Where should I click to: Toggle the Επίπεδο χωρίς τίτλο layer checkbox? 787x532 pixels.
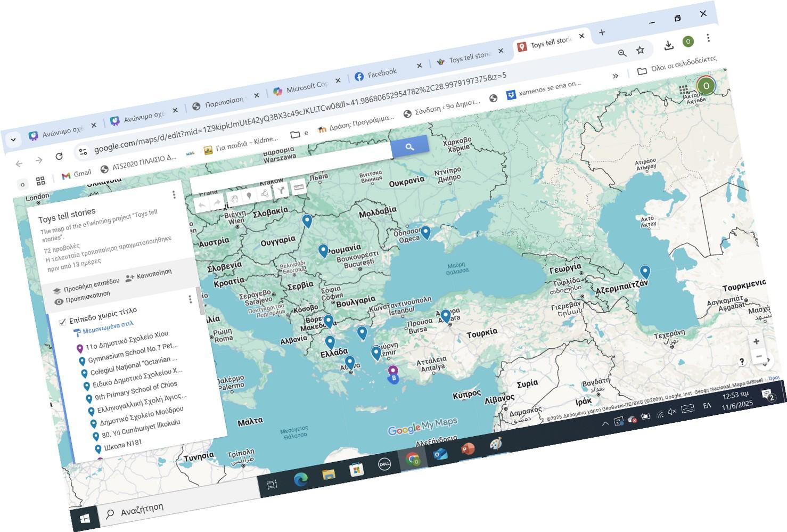pyautogui.click(x=62, y=321)
